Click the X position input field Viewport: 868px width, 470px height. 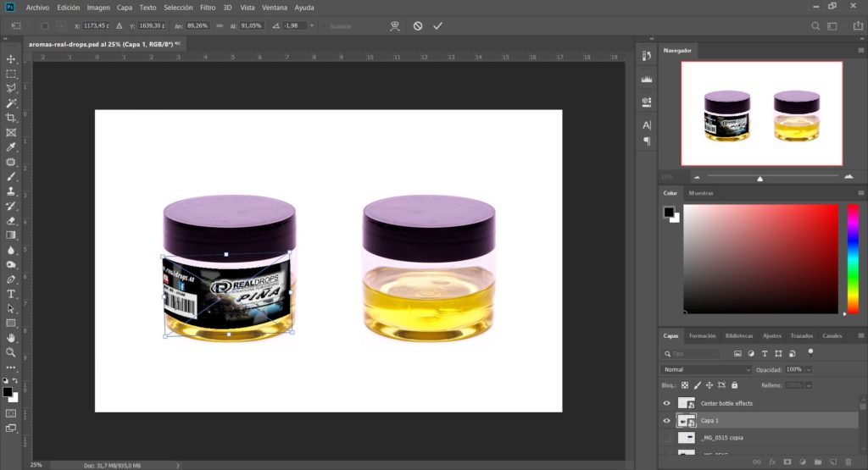point(97,26)
